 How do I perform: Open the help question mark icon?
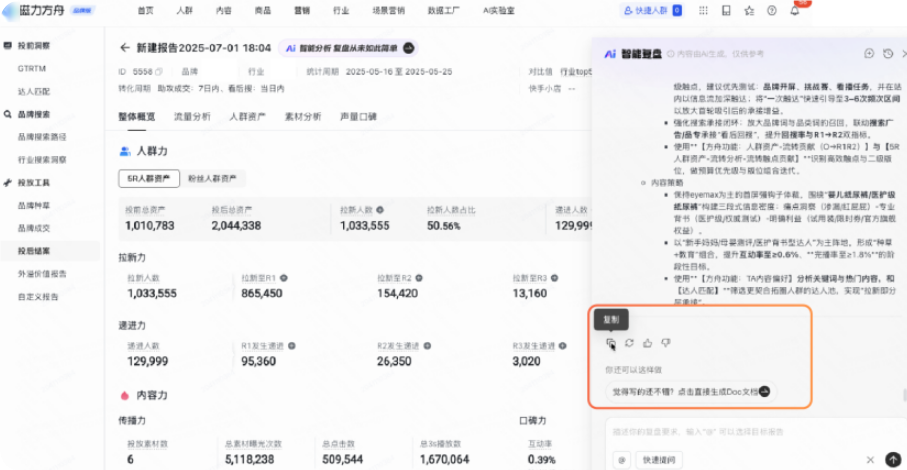coord(772,10)
